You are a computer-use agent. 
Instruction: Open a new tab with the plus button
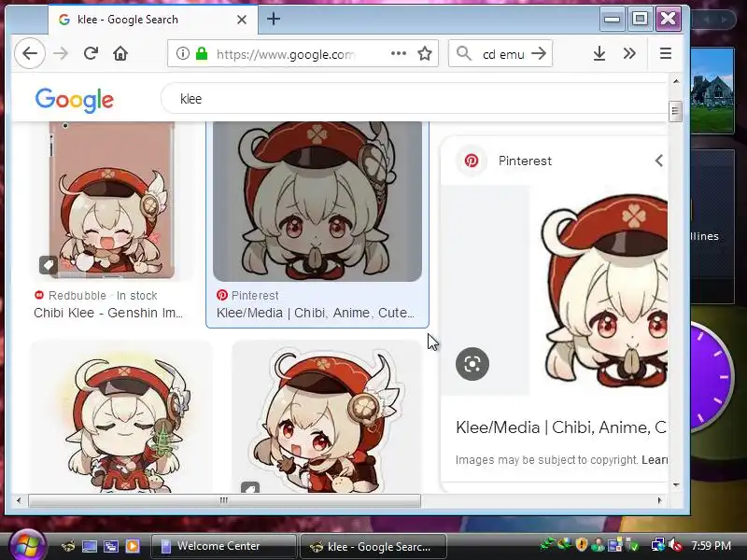tap(274, 19)
